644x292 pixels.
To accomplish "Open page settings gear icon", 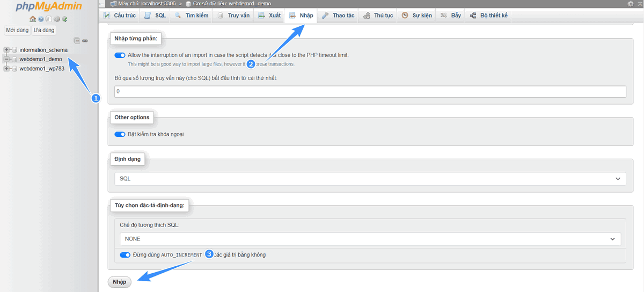I will coord(631,3).
